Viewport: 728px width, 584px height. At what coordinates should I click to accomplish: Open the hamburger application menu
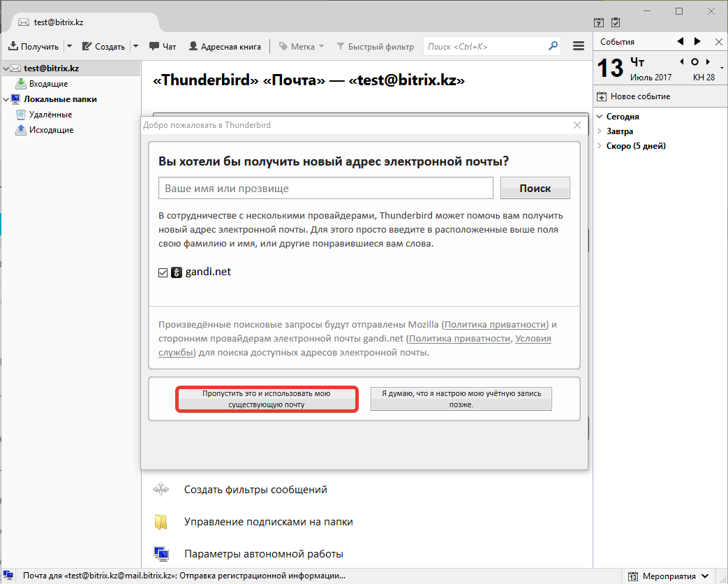pos(579,46)
